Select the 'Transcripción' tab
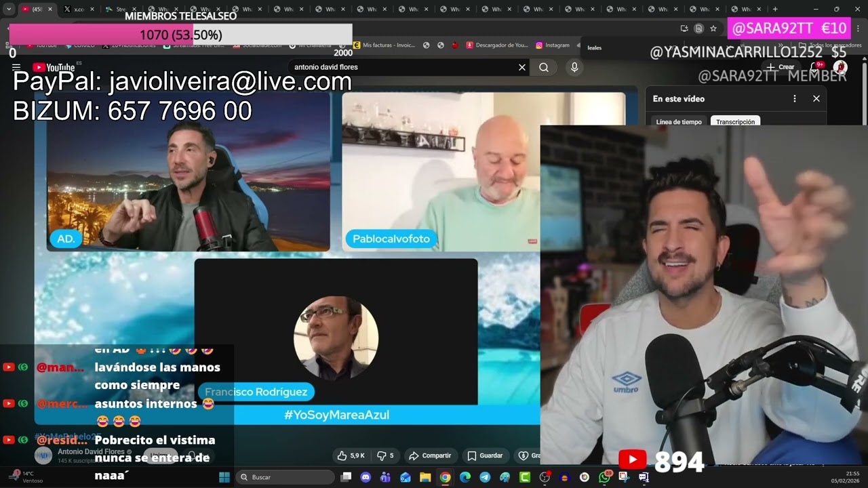The image size is (868, 488). pos(736,122)
